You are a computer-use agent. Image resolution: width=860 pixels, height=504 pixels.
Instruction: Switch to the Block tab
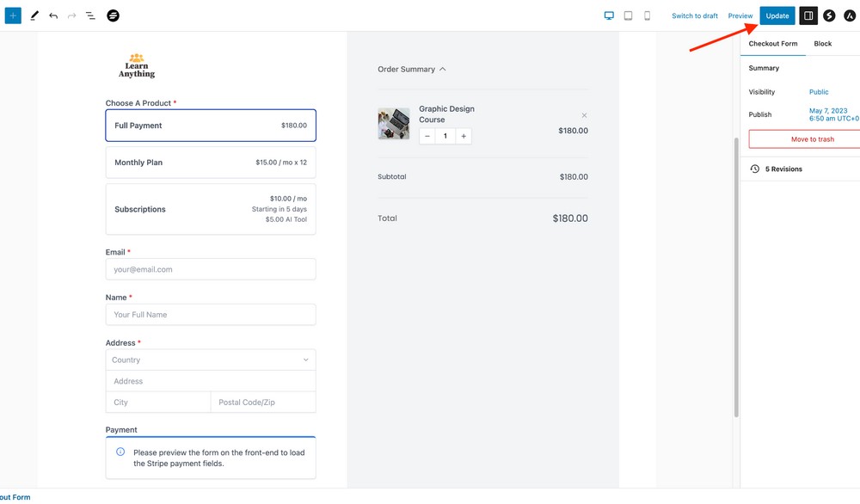pyautogui.click(x=822, y=44)
